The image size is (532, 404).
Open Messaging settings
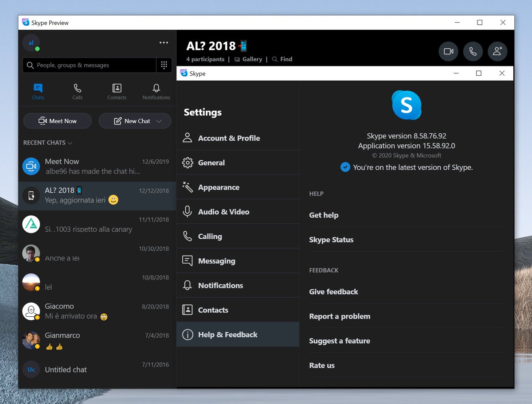[217, 260]
